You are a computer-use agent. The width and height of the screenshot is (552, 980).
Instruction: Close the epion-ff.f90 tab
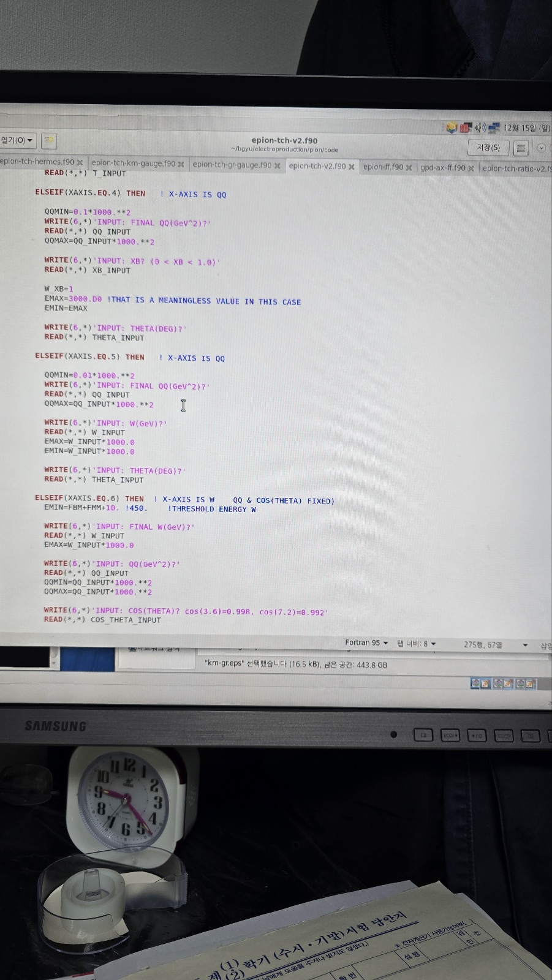pyautogui.click(x=409, y=167)
